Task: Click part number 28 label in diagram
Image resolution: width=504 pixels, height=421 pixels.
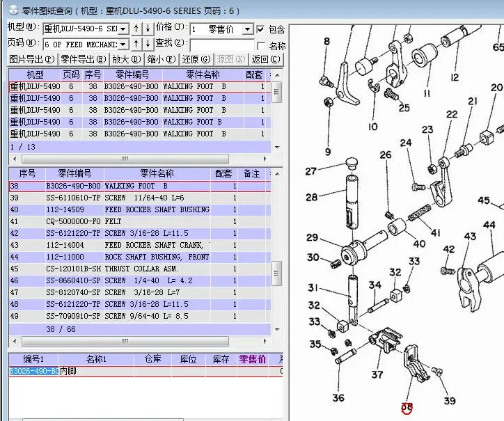Action: 311,197
